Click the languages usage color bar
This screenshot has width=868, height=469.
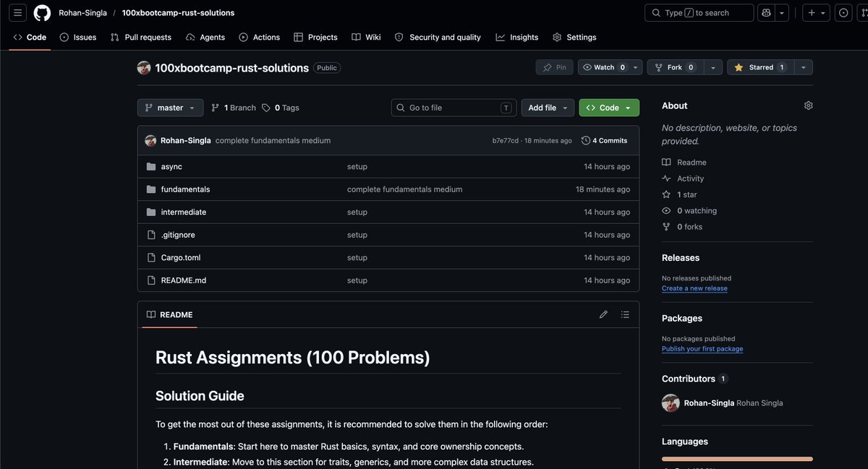click(737, 458)
